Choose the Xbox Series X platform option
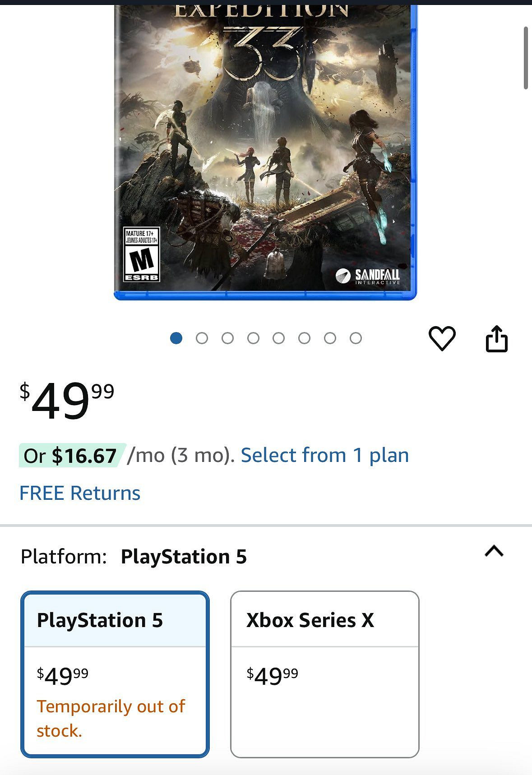This screenshot has width=532, height=775. [324, 674]
